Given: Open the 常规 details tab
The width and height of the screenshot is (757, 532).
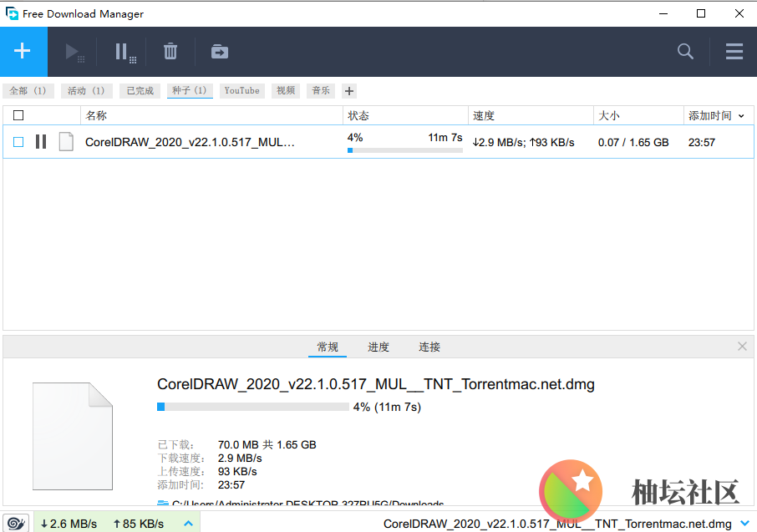Looking at the screenshot, I should coord(328,347).
